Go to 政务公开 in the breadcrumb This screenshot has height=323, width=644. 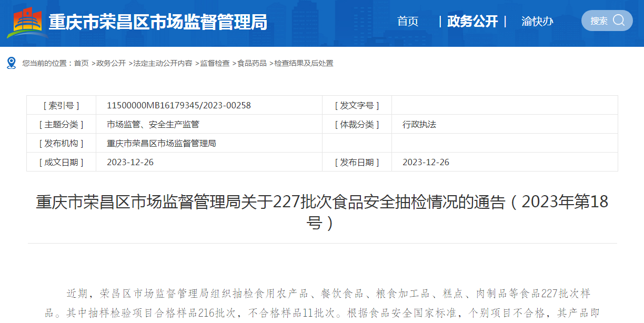tap(110, 63)
